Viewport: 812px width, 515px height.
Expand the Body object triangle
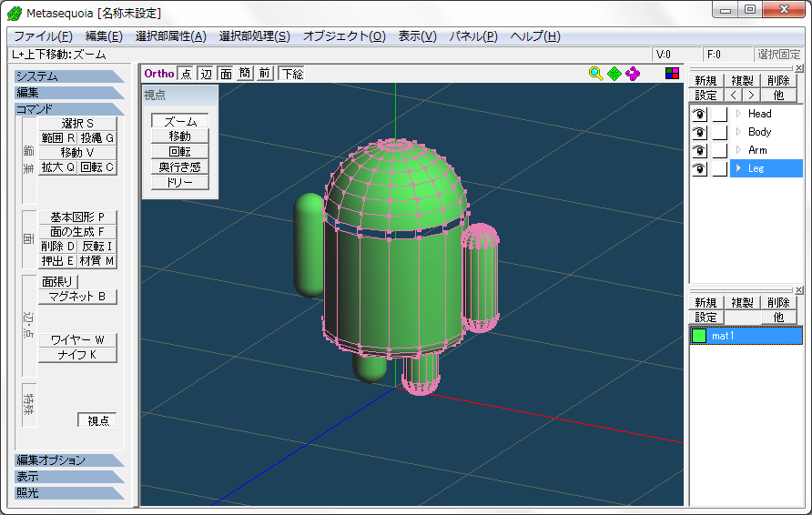[738, 131]
